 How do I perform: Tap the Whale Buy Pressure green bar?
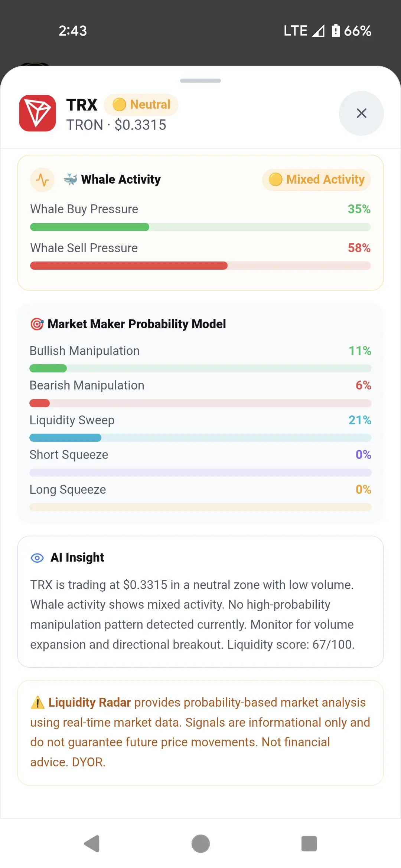(x=200, y=227)
